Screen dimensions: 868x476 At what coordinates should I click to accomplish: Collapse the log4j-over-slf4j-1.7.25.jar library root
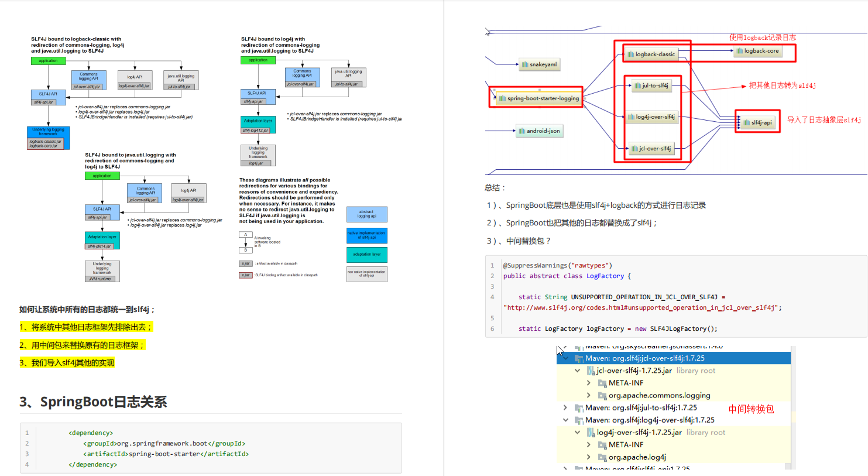577,433
